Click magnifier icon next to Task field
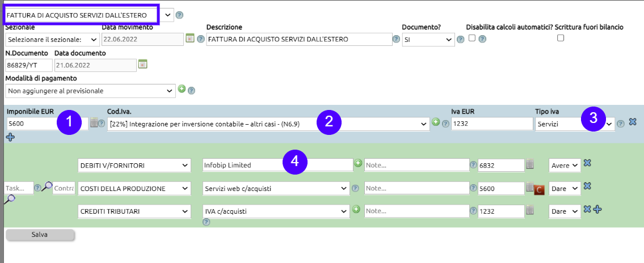The width and height of the screenshot is (644, 263). coord(47,186)
